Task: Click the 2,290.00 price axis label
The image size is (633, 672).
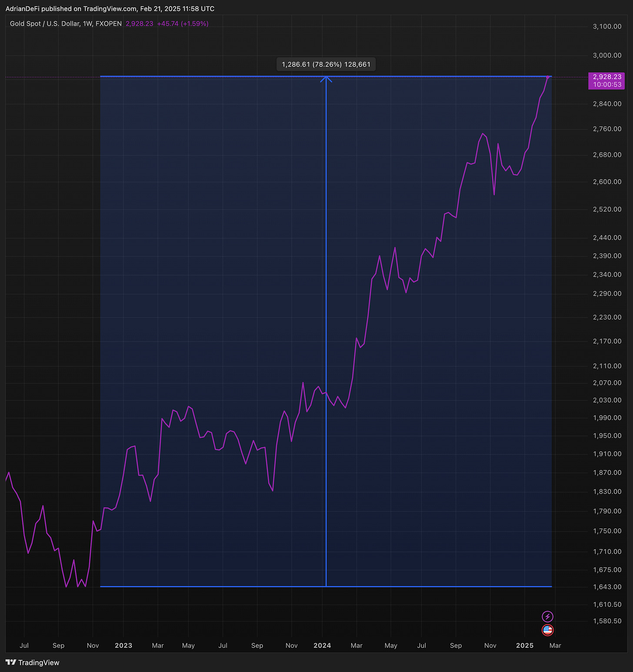Action: pyautogui.click(x=607, y=294)
